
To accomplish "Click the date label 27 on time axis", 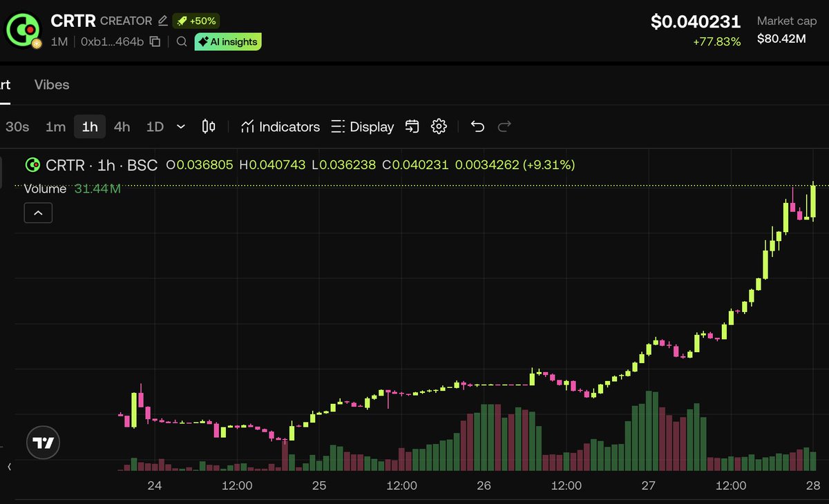I will (649, 486).
